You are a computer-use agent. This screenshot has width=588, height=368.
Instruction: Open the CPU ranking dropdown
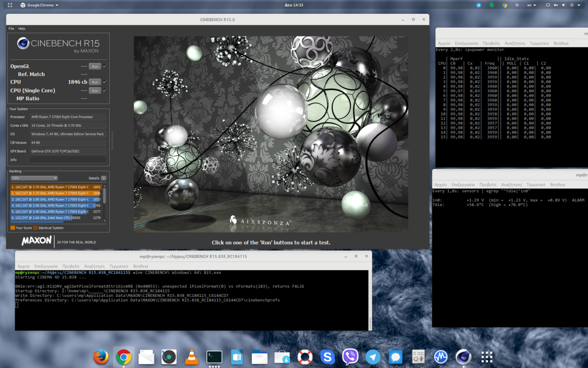point(34,178)
